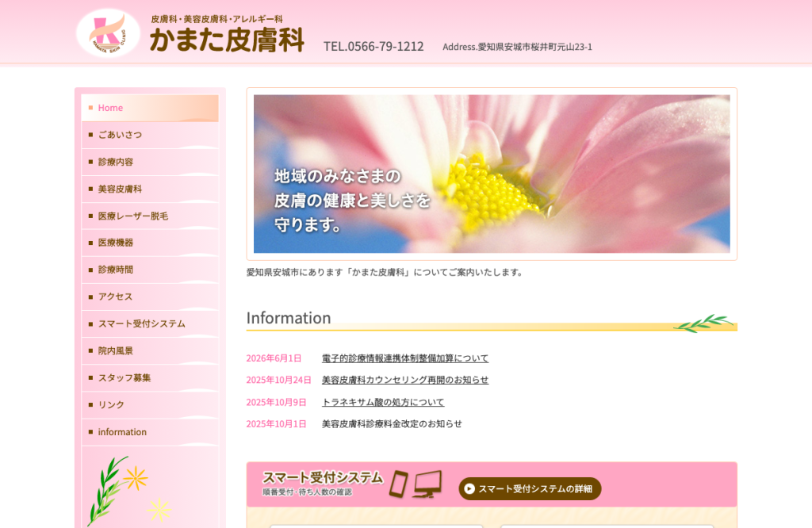Screen dimensions: 812x528
Task: Open トラネキサム酸の処方について link
Action: click(383, 402)
